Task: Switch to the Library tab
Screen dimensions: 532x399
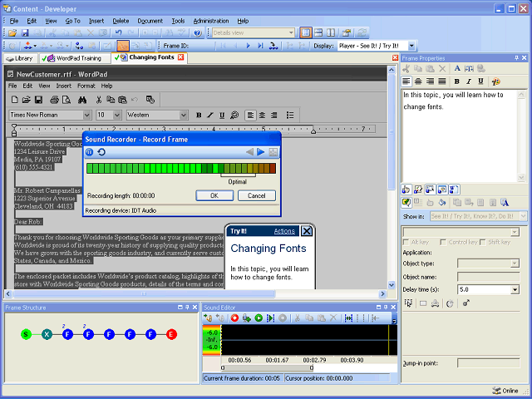Action: [x=21, y=58]
